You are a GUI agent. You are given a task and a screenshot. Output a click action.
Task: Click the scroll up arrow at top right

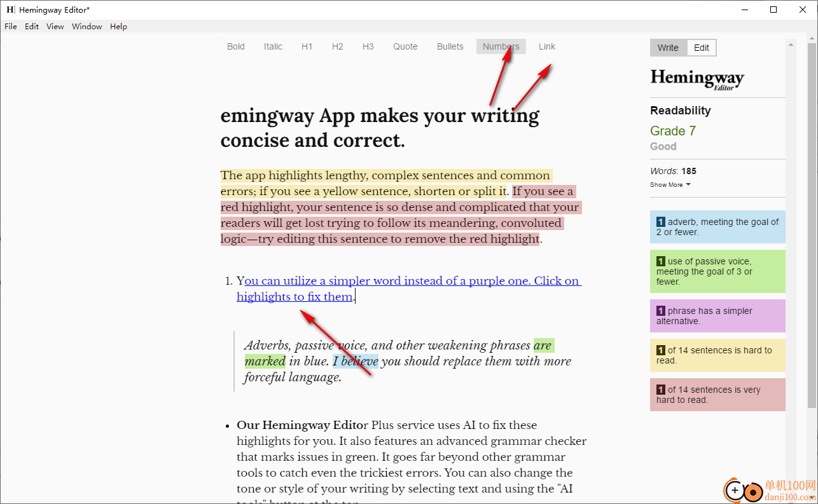(x=812, y=38)
